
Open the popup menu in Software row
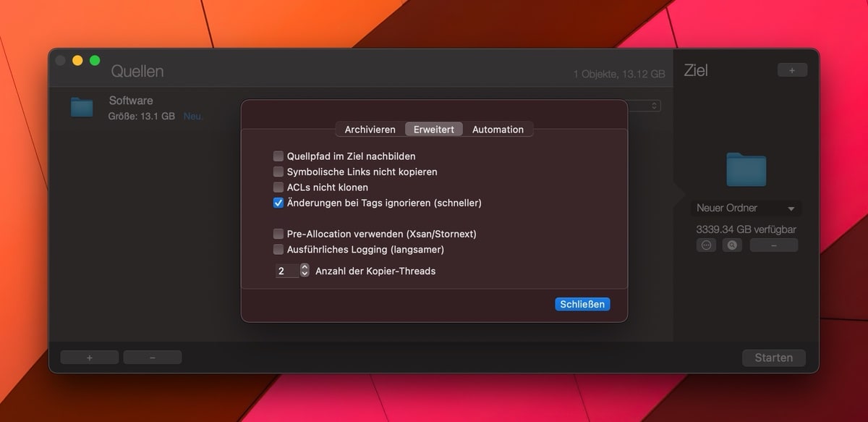coord(653,106)
